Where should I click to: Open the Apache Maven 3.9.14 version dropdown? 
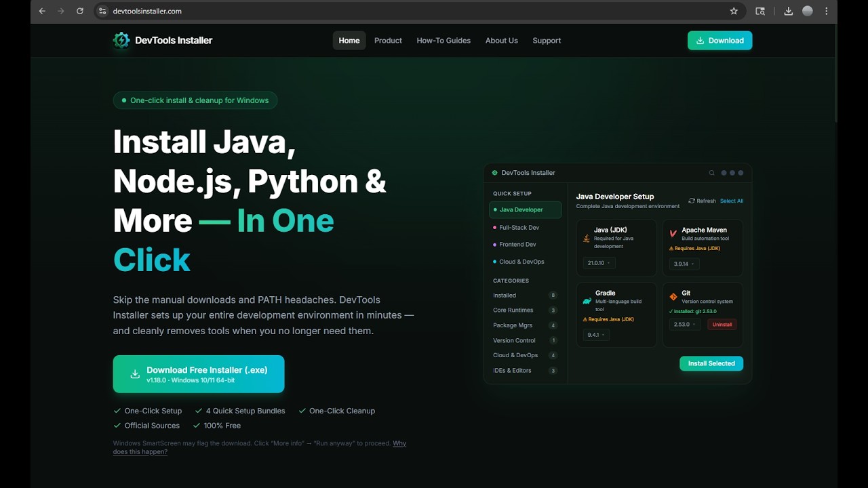pos(684,264)
